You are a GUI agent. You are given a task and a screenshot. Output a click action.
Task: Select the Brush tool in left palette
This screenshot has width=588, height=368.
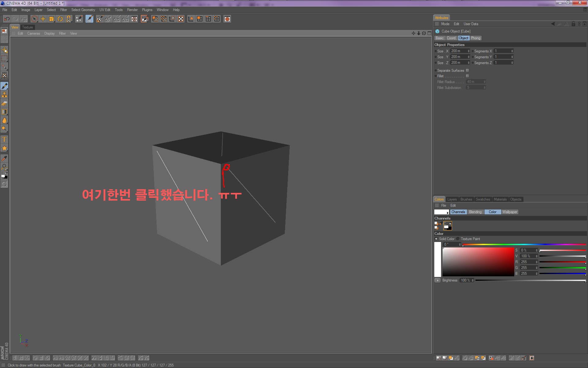[4, 86]
